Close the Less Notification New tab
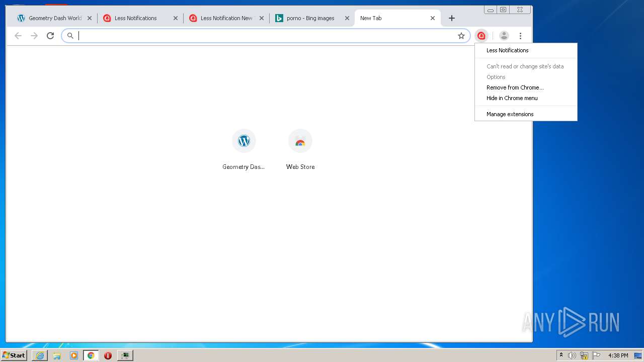 [262, 18]
